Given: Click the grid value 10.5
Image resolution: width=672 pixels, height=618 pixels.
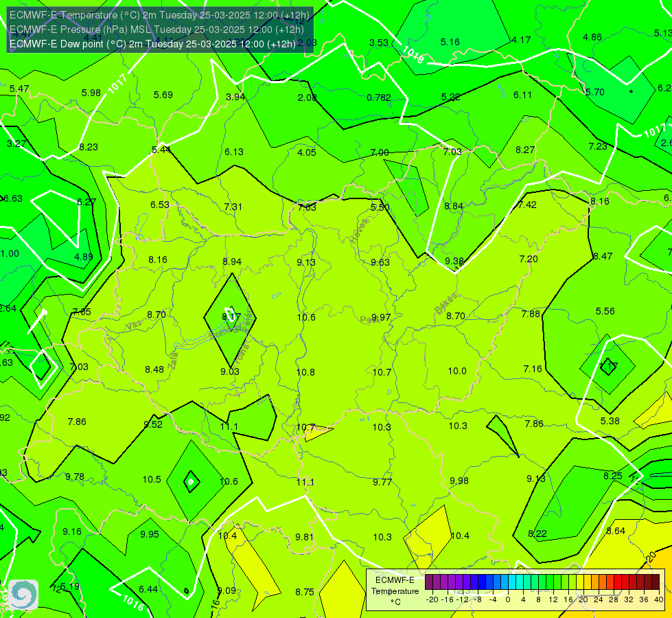Looking at the screenshot, I should click(x=152, y=479).
